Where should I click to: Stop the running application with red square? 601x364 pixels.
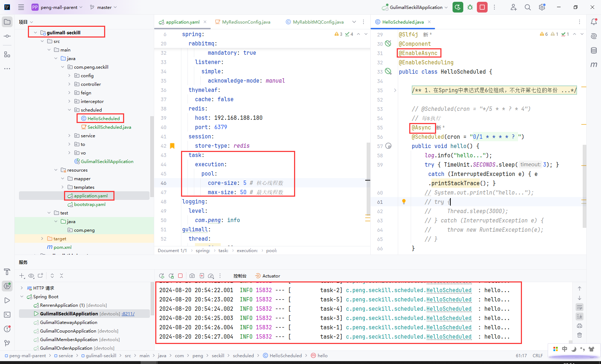pyautogui.click(x=482, y=7)
